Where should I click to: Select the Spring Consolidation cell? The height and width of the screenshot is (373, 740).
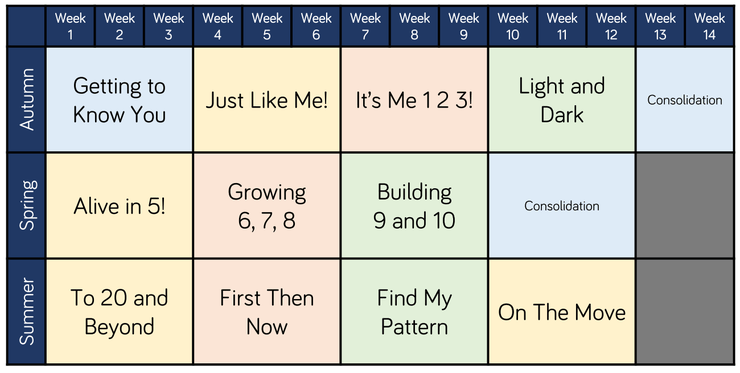pyautogui.click(x=562, y=205)
